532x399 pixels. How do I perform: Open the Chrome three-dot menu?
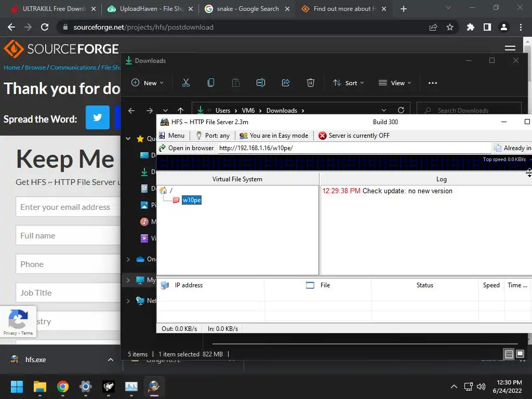pyautogui.click(x=521, y=27)
